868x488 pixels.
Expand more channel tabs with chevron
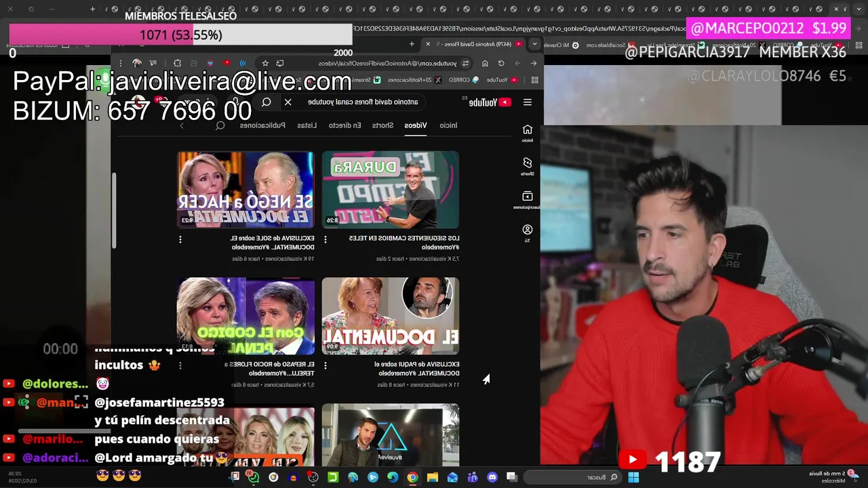[181, 125]
